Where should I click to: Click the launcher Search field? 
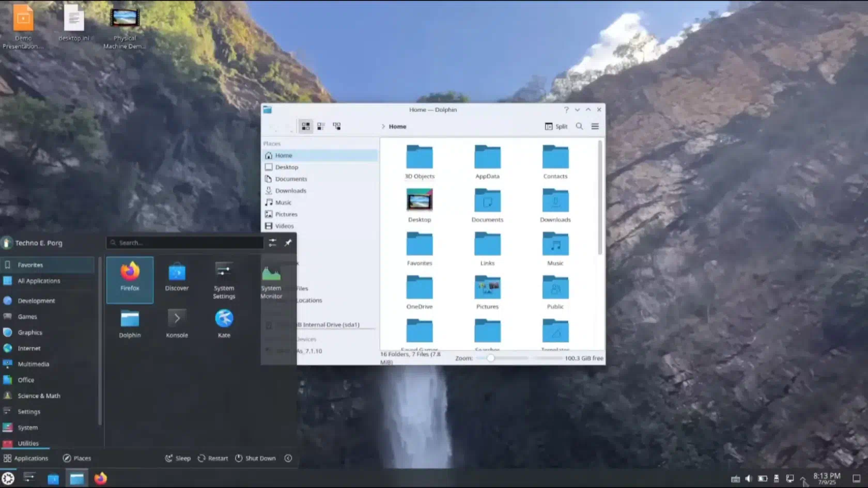pyautogui.click(x=185, y=243)
